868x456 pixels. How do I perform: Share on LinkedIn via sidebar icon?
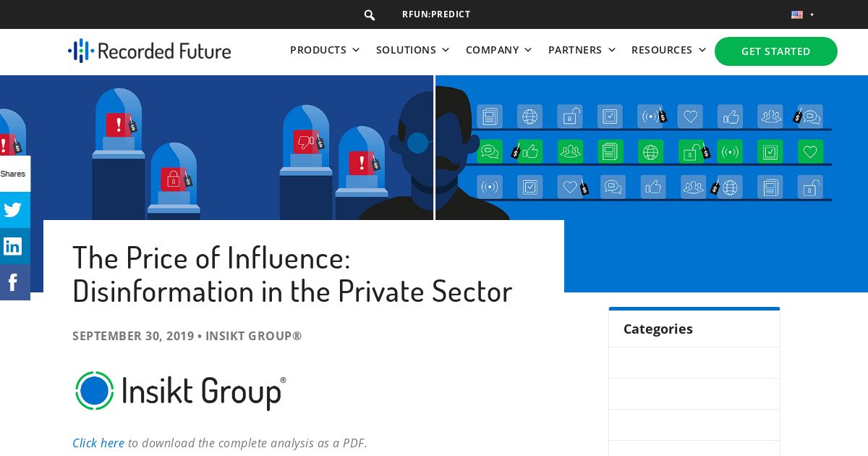[x=13, y=246]
